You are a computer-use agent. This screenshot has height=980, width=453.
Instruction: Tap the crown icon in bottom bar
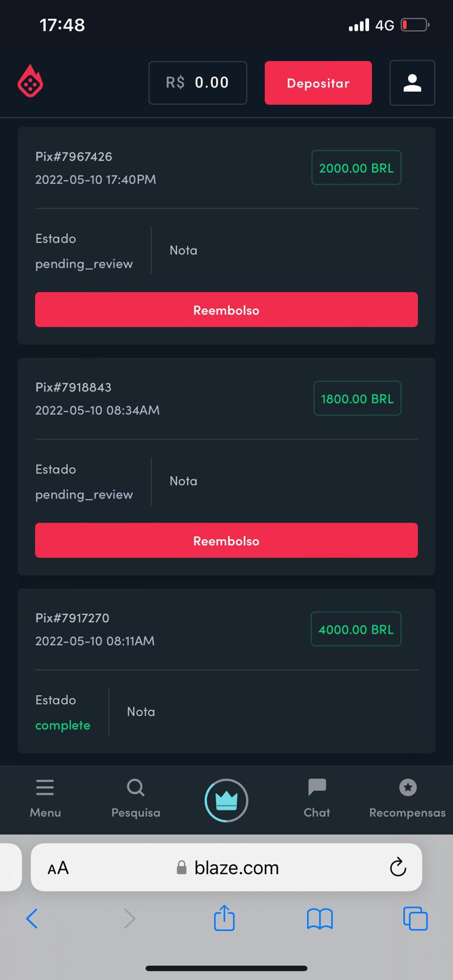pos(226,800)
